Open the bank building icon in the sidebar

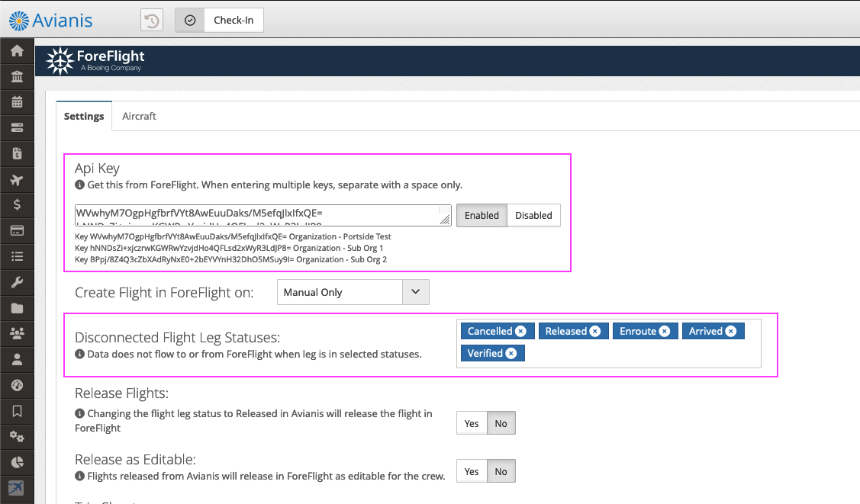tap(17, 76)
